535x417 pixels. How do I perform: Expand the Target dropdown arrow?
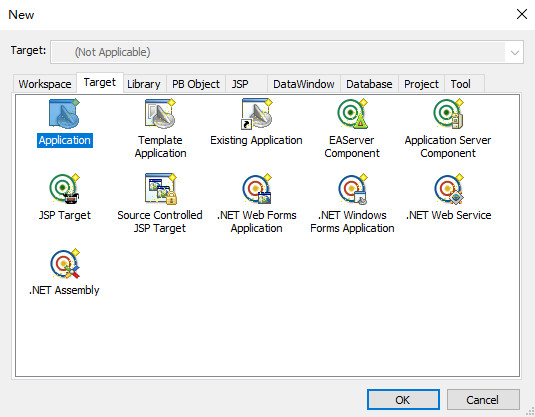tap(515, 52)
